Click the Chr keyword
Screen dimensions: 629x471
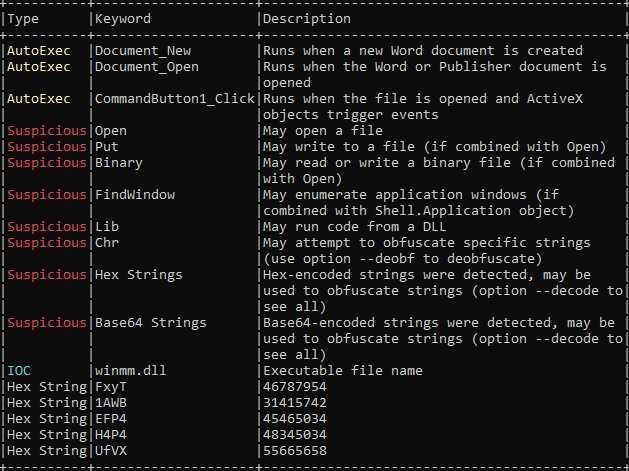pos(106,243)
